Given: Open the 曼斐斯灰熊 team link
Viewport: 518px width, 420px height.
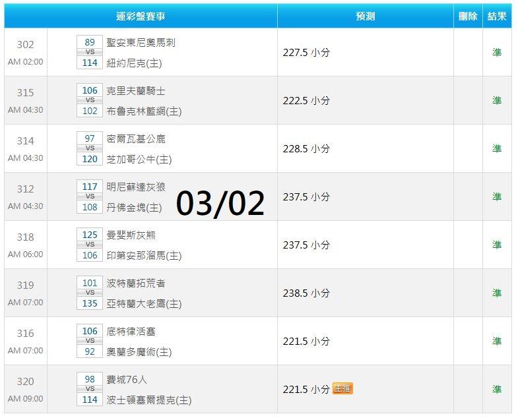Looking at the screenshot, I should point(131,235).
